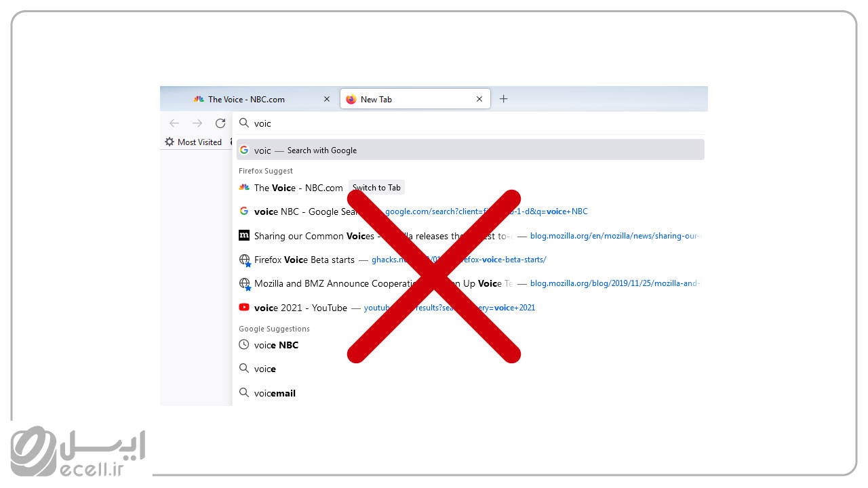Click the google.com/search voice+NBC URL
The image size is (868, 488).
click(x=486, y=211)
